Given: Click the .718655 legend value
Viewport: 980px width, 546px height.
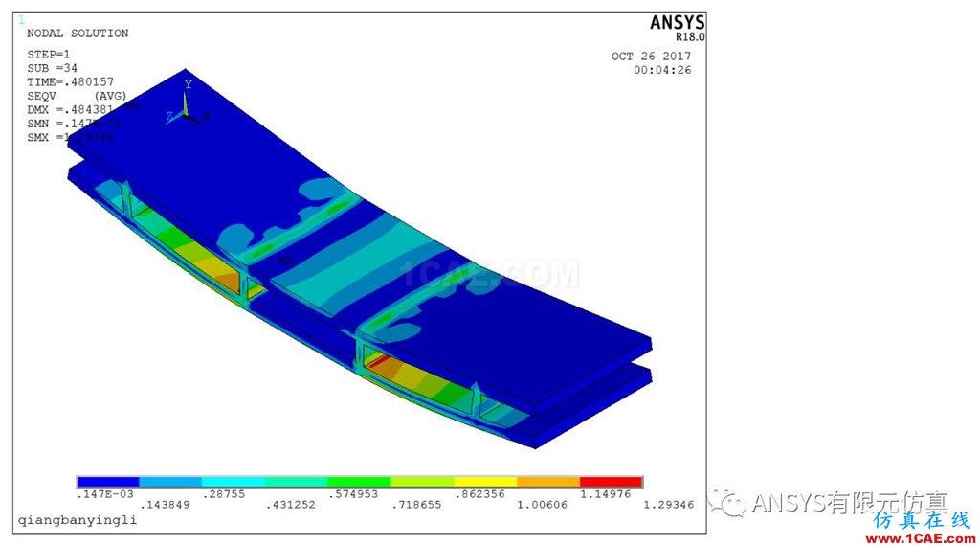Looking at the screenshot, I should click(x=416, y=505).
